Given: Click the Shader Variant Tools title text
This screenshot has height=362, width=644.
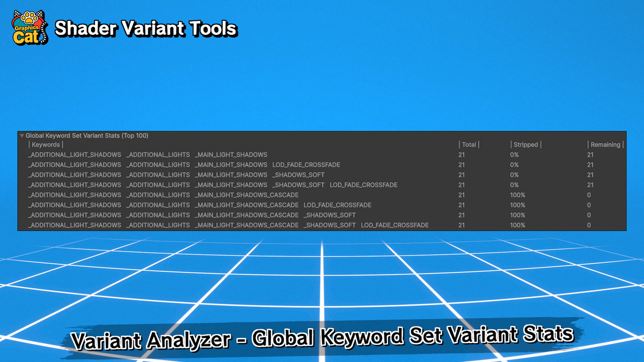Looking at the screenshot, I should (x=145, y=29).
